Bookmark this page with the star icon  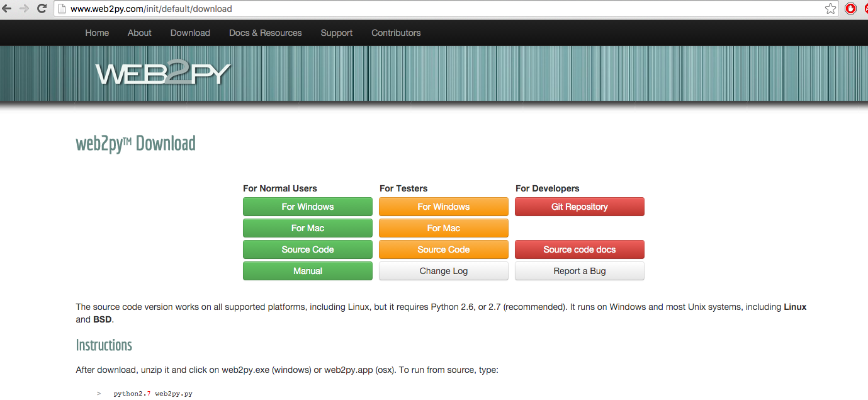(830, 9)
